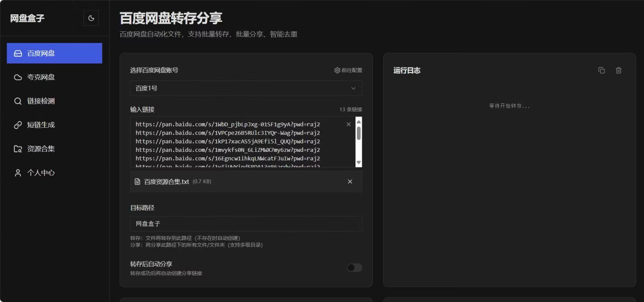Click the links box scrollbar thumb

coord(359,133)
